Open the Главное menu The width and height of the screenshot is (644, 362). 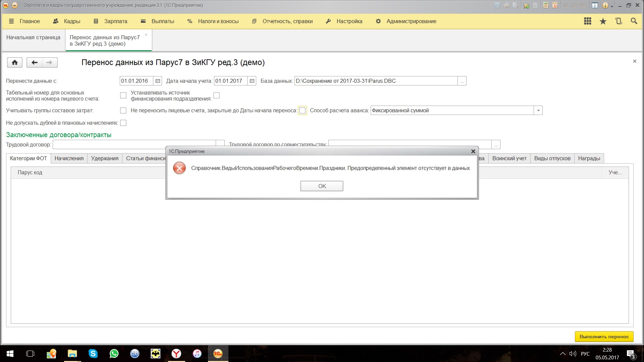pos(24,21)
